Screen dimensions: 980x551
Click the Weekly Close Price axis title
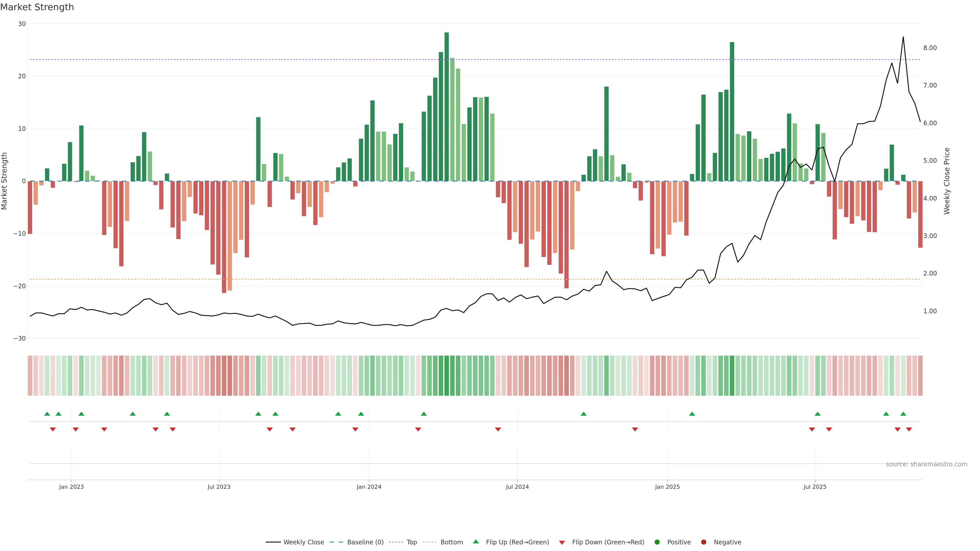click(x=947, y=181)
